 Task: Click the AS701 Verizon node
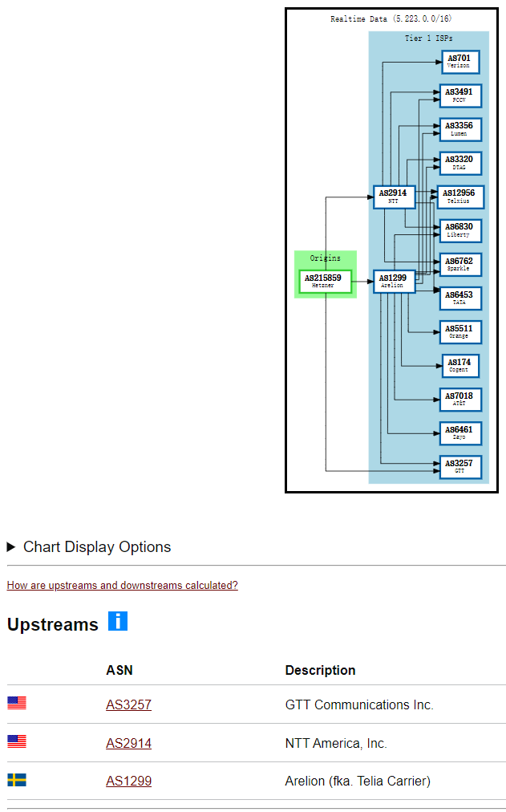click(x=460, y=62)
